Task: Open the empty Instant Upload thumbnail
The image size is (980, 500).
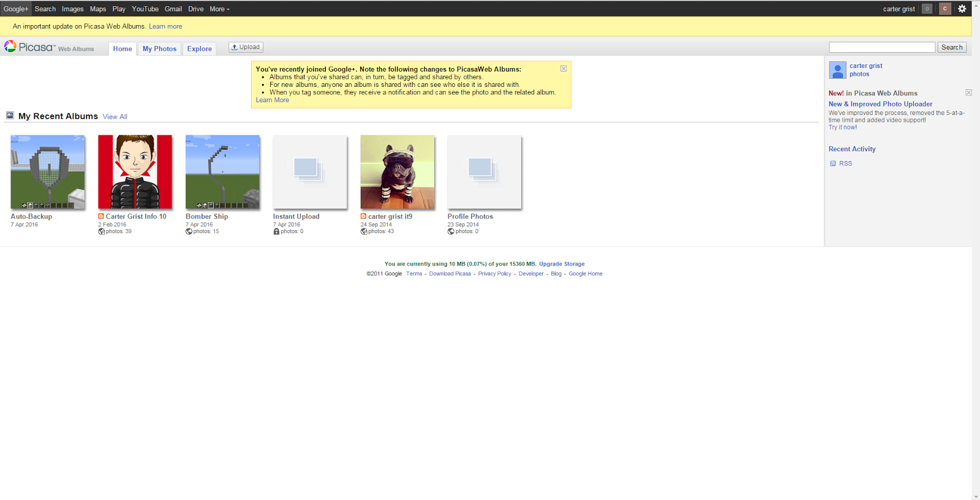Action: coord(310,172)
